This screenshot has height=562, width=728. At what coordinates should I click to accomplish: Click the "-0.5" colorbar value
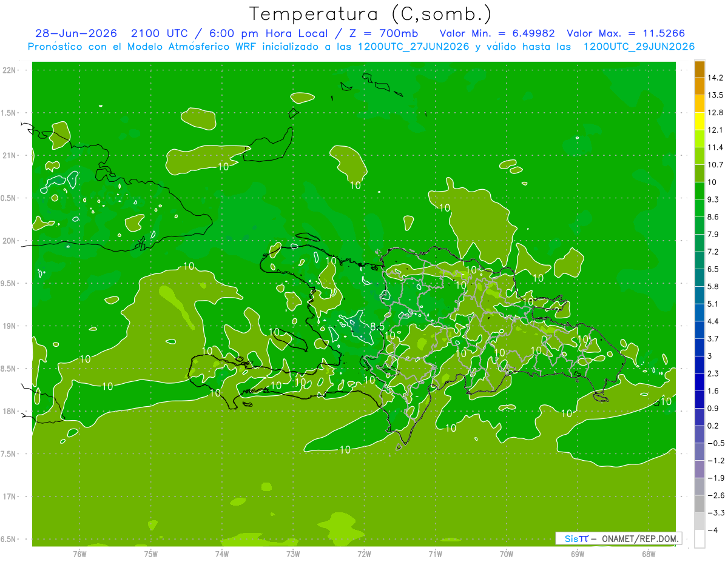[715, 443]
